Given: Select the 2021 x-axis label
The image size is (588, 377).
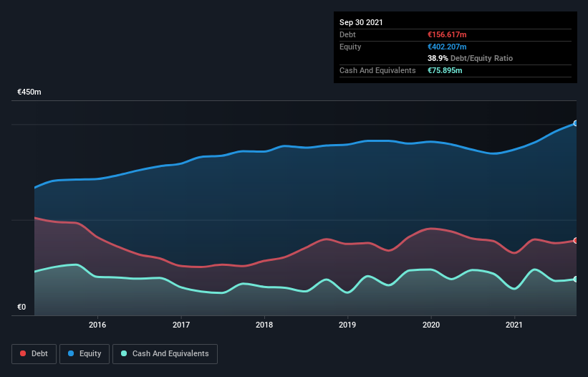Looking at the screenshot, I should pyautogui.click(x=514, y=325).
